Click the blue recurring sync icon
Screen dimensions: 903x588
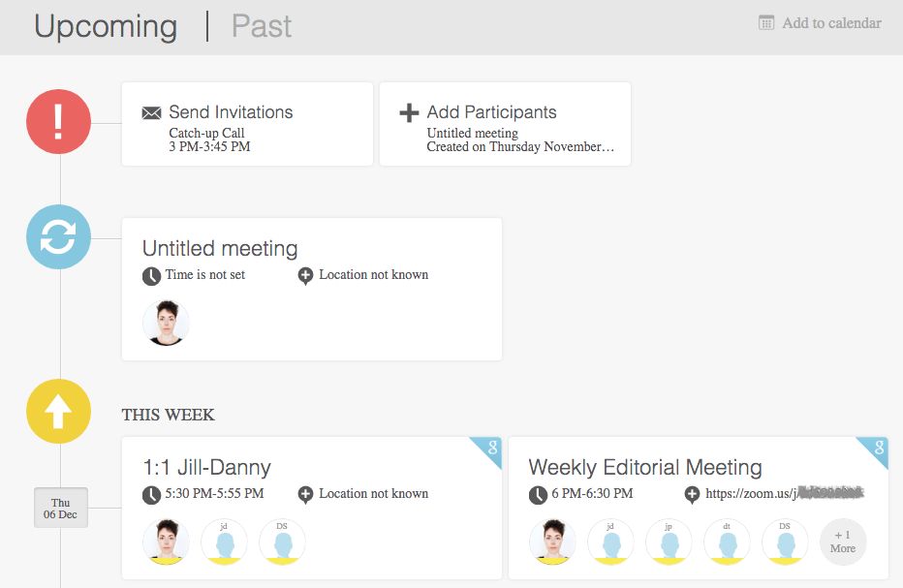[x=58, y=236]
